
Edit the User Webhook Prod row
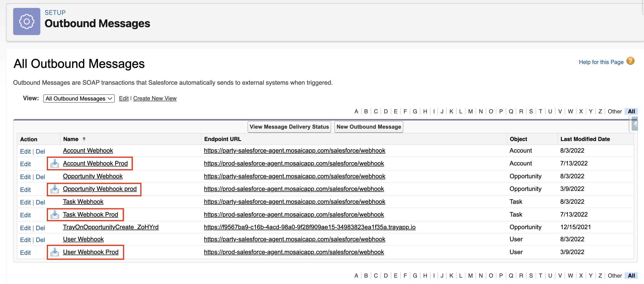pyautogui.click(x=25, y=253)
